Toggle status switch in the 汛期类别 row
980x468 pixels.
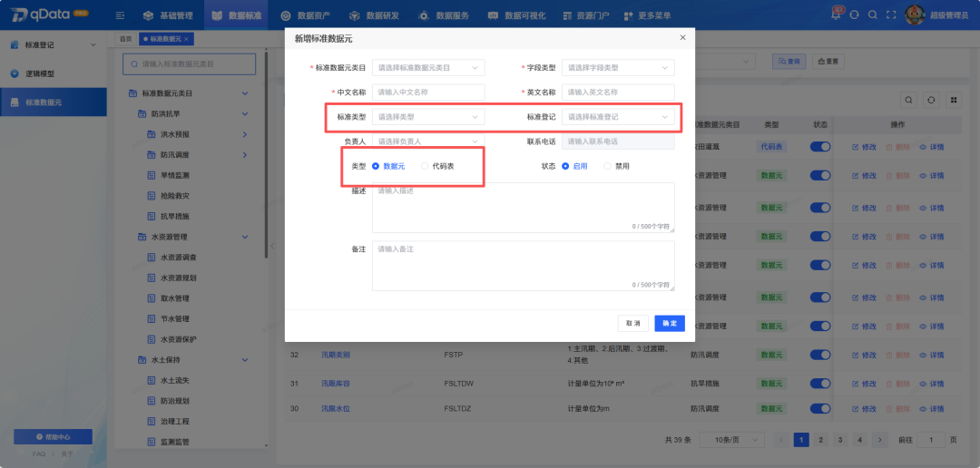(x=820, y=355)
